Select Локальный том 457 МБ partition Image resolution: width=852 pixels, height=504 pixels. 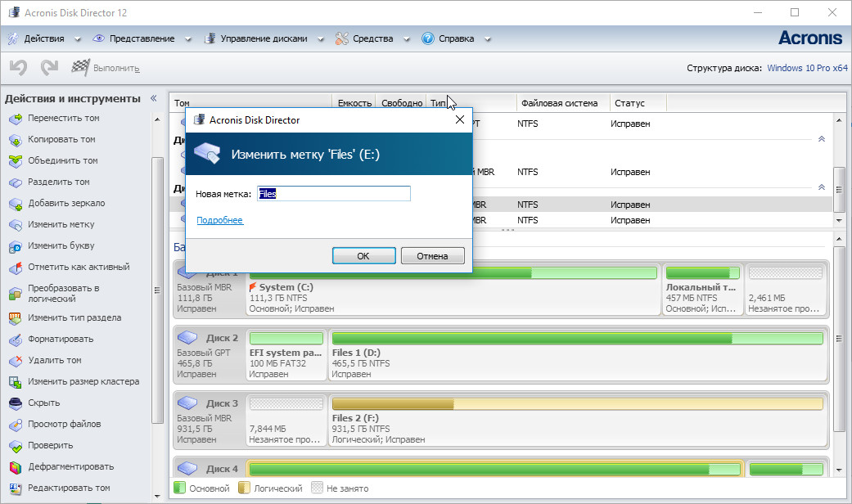(x=702, y=290)
